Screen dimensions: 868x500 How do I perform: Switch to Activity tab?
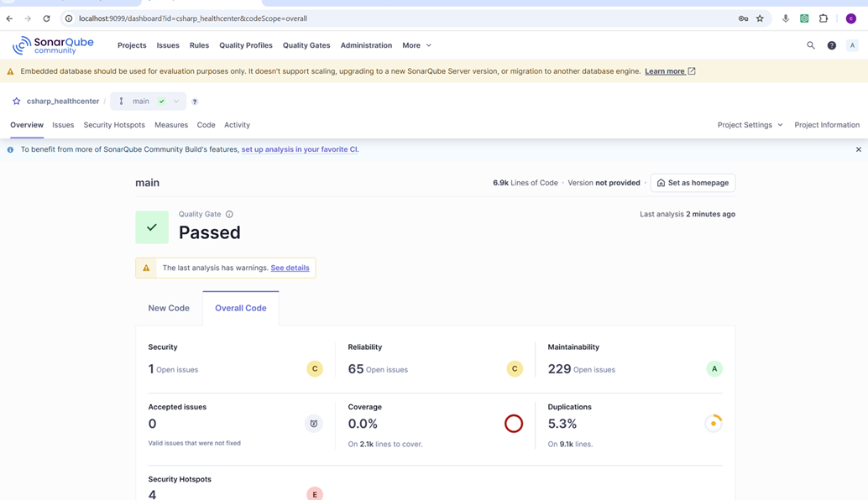(x=237, y=125)
